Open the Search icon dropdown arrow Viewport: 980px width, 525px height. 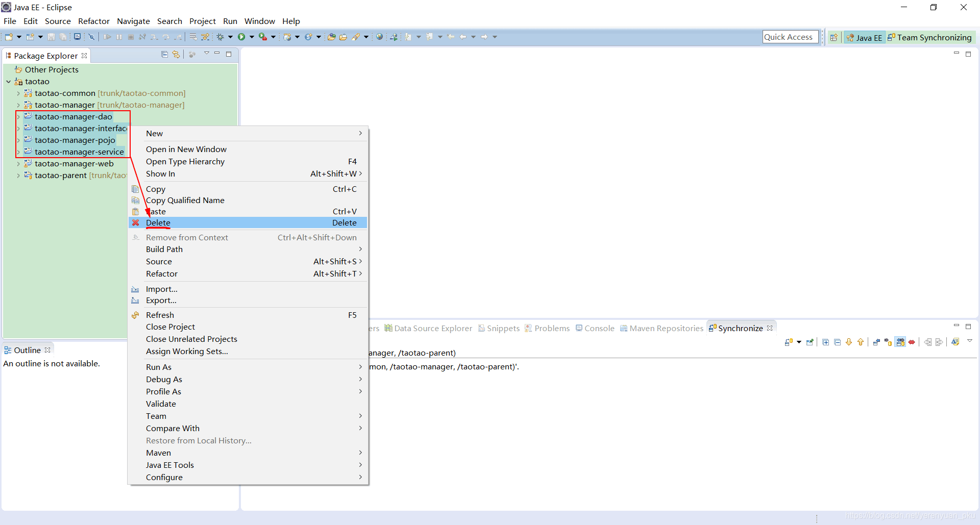366,37
